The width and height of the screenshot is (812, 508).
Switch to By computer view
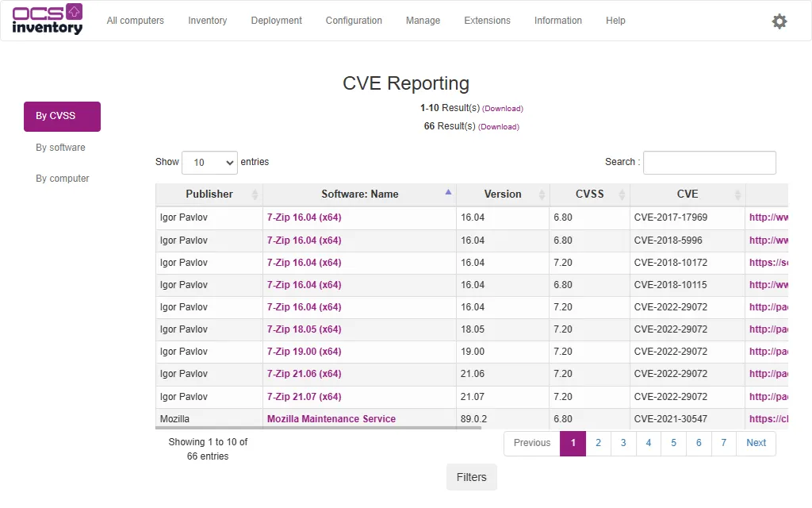(x=62, y=179)
